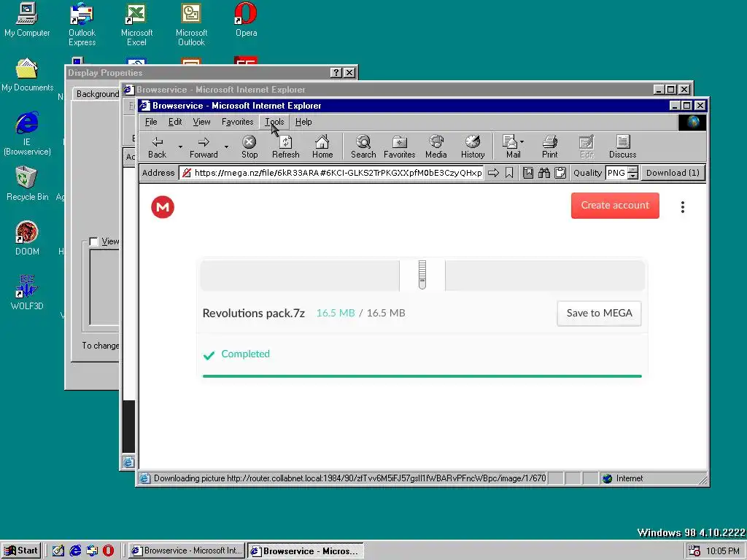747x560 pixels.
Task: Open the Favorites toolbar pane
Action: pyautogui.click(x=399, y=147)
